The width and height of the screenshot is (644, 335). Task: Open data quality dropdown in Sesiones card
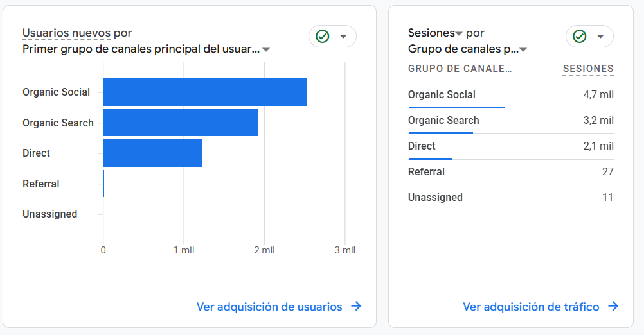click(x=600, y=37)
